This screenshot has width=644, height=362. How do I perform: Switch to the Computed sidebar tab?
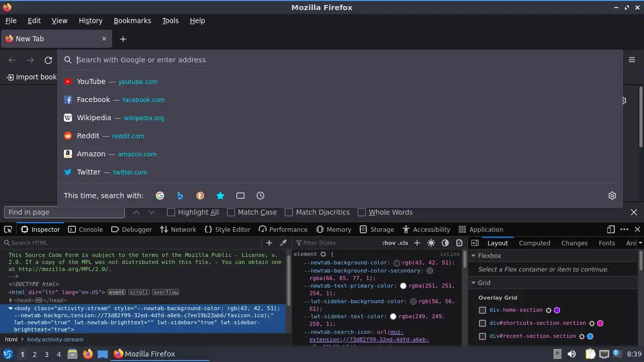click(x=534, y=243)
